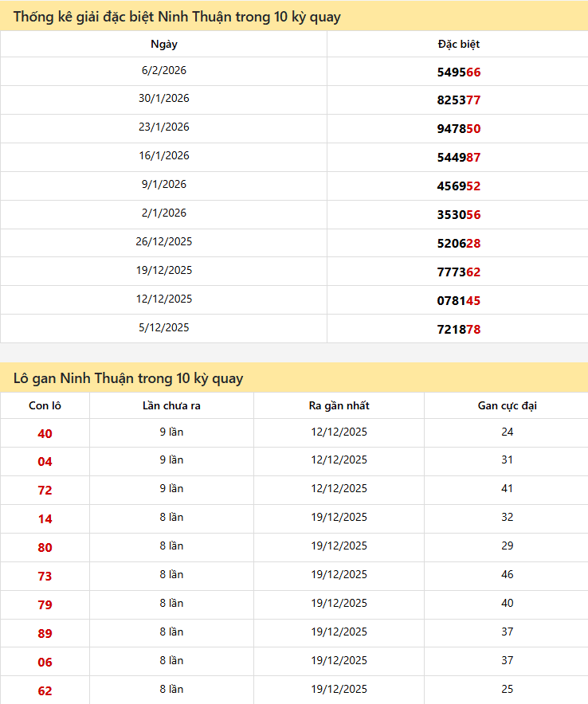Select lô number 40
Viewport: 588px width, 704px height.
45,433
